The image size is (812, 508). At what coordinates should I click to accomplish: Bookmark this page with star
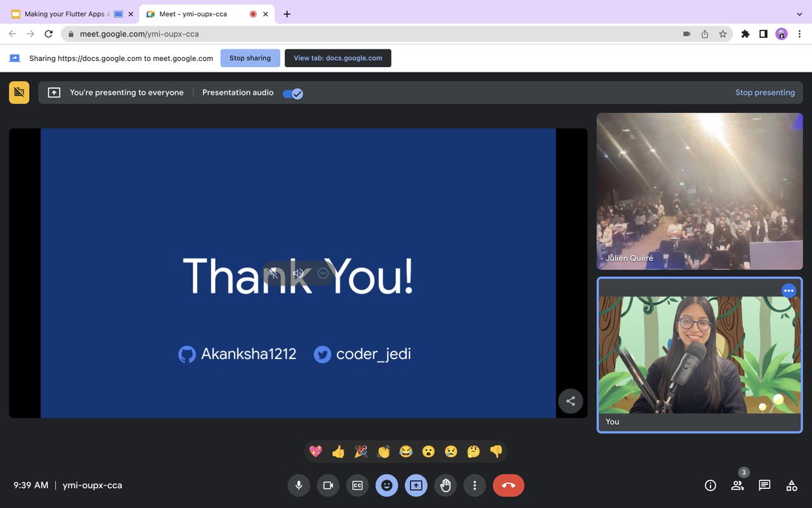pos(723,34)
